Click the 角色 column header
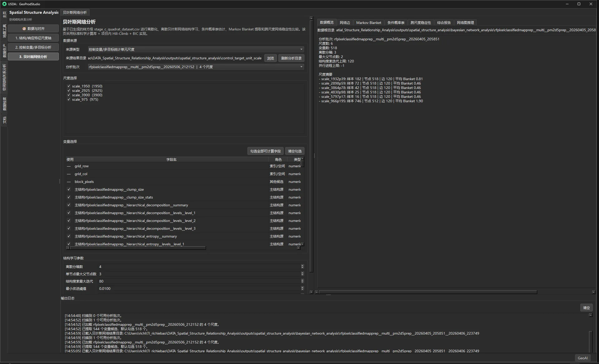 pyautogui.click(x=278, y=160)
